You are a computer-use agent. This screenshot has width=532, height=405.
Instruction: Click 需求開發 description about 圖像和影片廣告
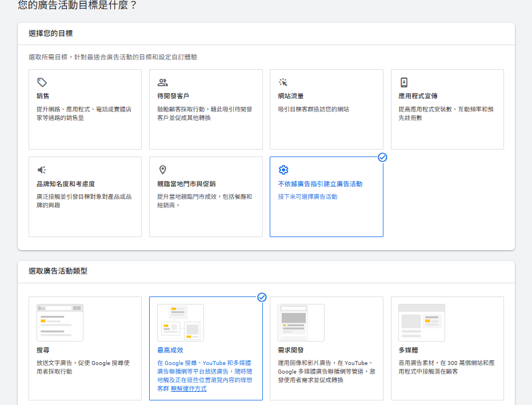coord(327,371)
